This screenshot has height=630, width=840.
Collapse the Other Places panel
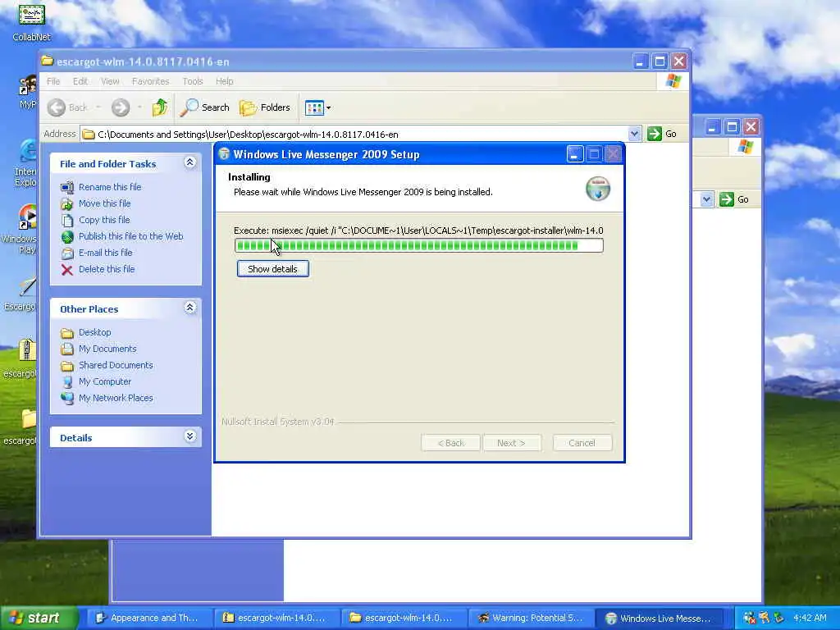point(189,308)
